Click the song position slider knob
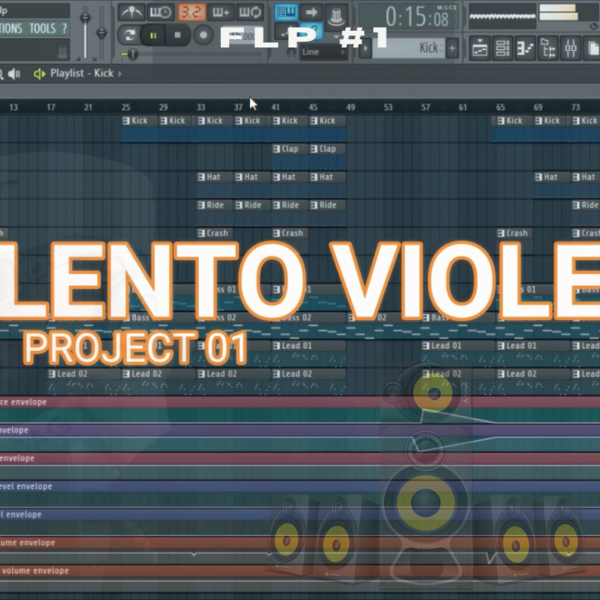The width and height of the screenshot is (600, 600). [x=132, y=54]
